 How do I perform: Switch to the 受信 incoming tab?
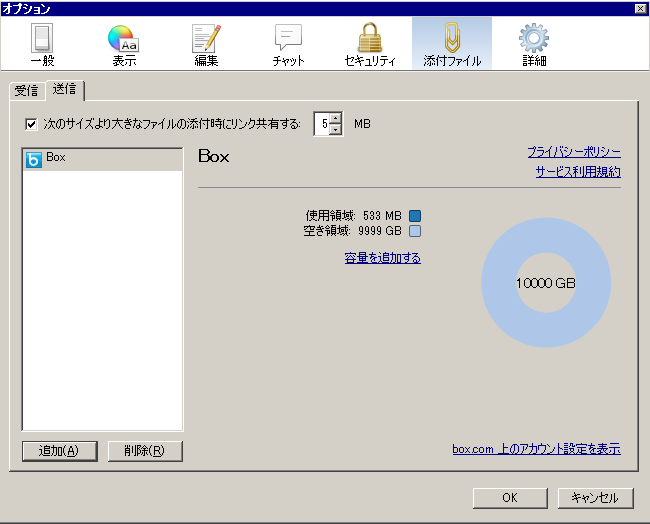pyautogui.click(x=27, y=91)
